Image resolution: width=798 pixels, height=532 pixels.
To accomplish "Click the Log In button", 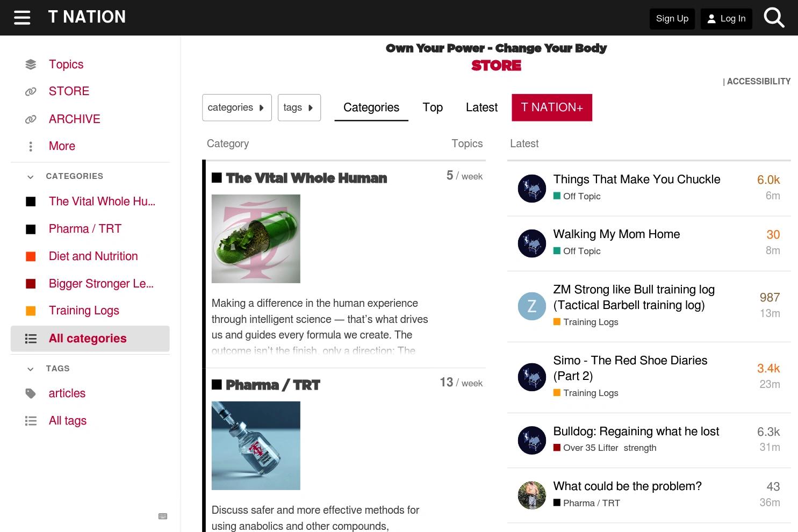I will [x=727, y=19].
